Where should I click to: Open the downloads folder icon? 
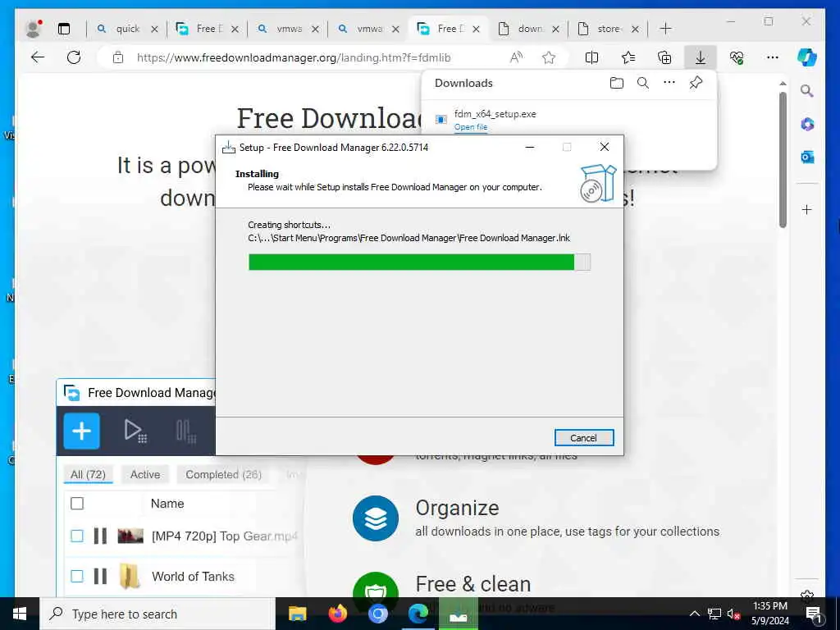click(617, 83)
